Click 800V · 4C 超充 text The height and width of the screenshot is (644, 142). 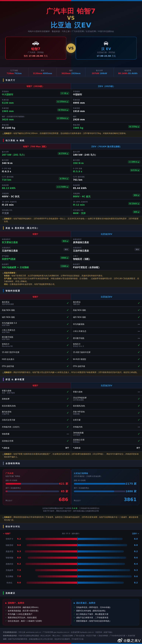(82, 197)
